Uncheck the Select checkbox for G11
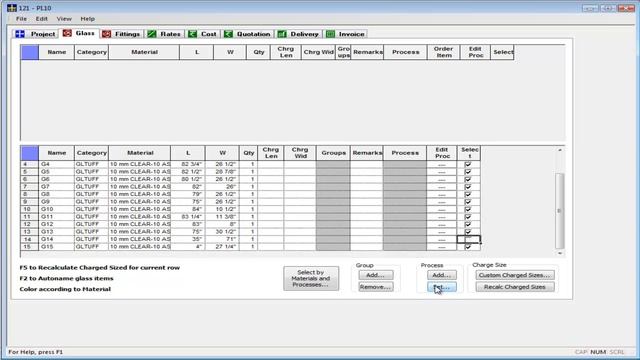The width and height of the screenshot is (640, 360). [468, 217]
